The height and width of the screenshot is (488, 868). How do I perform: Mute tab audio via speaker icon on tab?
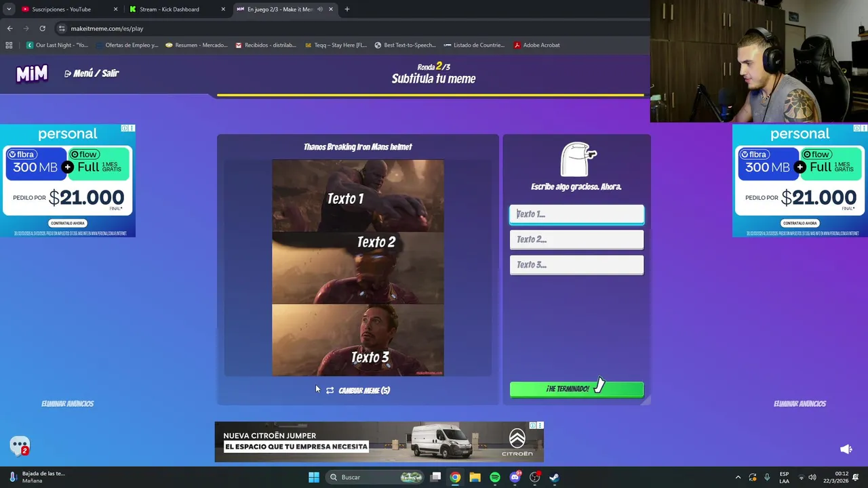320,9
